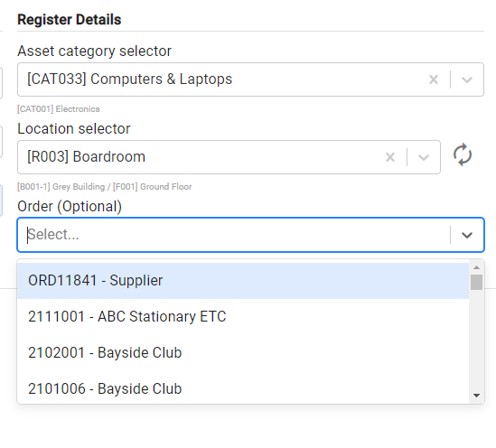Click the [R003] Boardroom location field
The height and width of the screenshot is (448, 496).
pyautogui.click(x=229, y=157)
